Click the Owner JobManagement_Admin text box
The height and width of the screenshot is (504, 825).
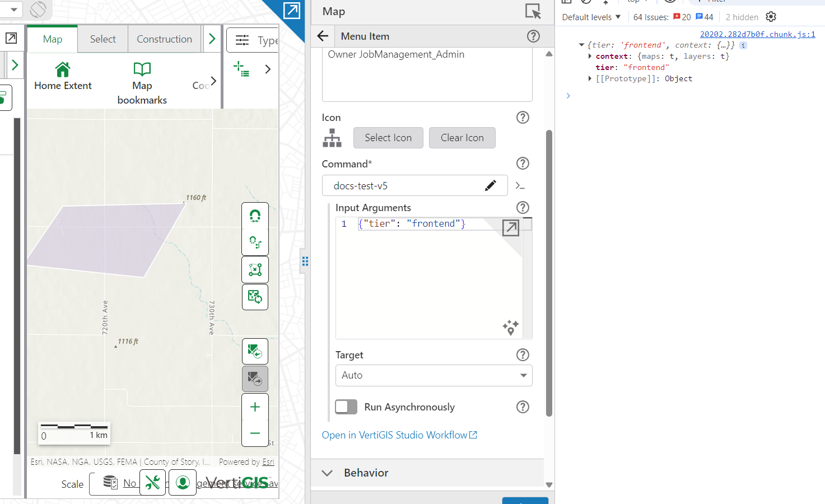(427, 74)
